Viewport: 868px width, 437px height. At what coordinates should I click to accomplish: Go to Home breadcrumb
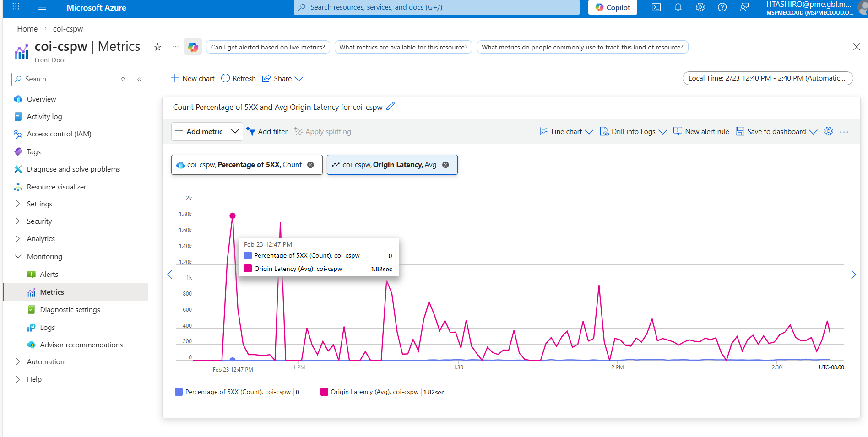[27, 29]
